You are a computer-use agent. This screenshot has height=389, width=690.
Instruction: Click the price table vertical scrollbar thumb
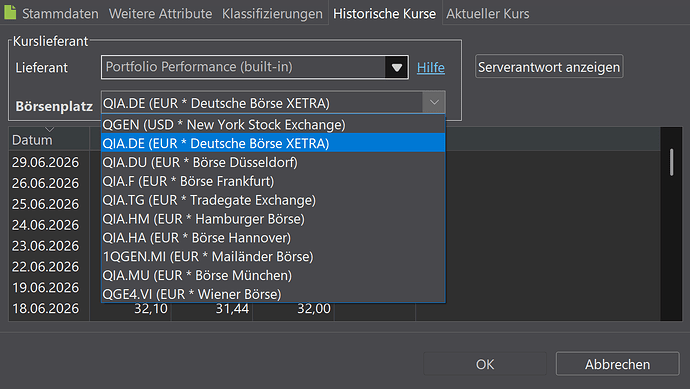pos(672,162)
